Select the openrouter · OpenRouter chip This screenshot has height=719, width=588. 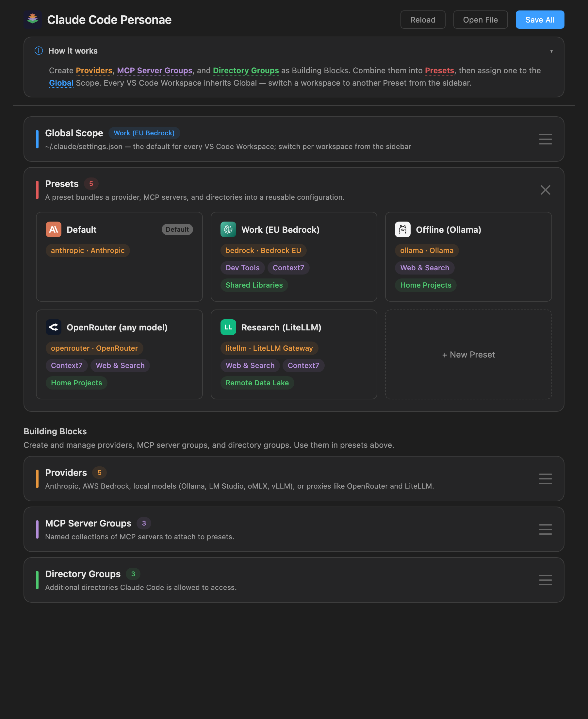pos(94,348)
